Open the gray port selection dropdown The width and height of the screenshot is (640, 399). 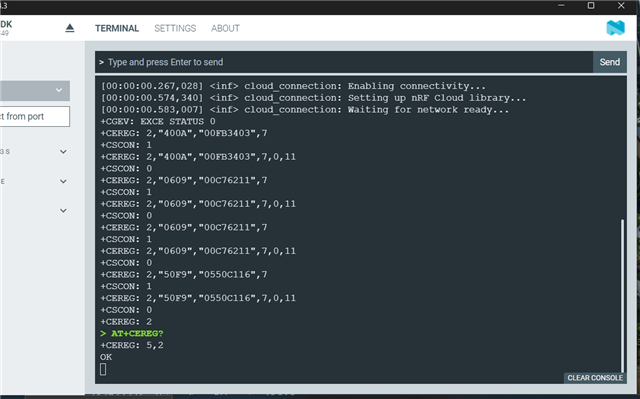pos(35,90)
